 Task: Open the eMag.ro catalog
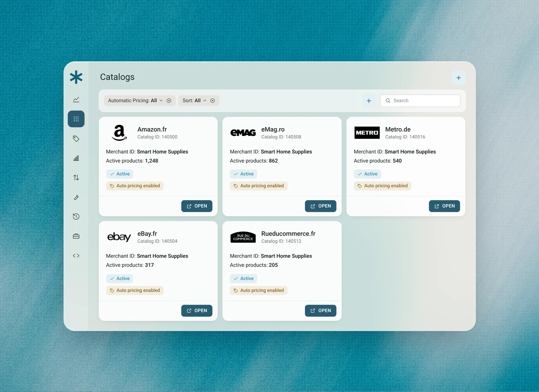(x=320, y=206)
